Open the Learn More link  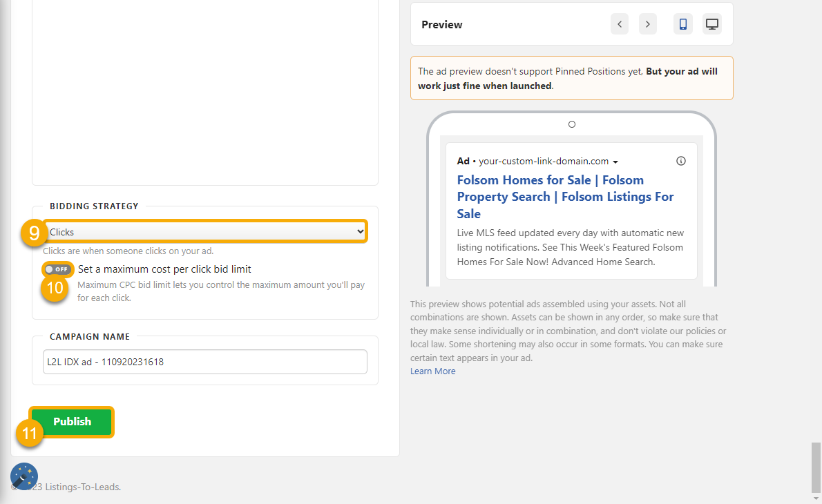pyautogui.click(x=432, y=371)
